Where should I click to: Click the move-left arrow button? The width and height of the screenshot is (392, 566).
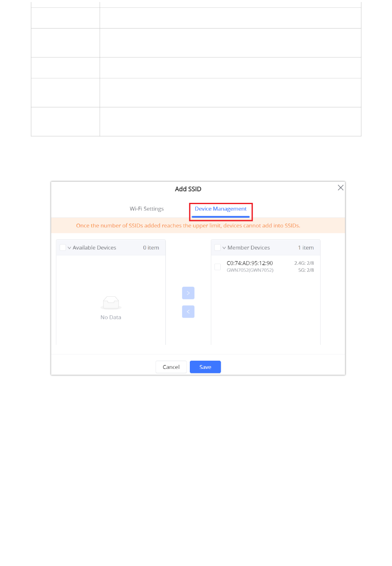pos(188,312)
